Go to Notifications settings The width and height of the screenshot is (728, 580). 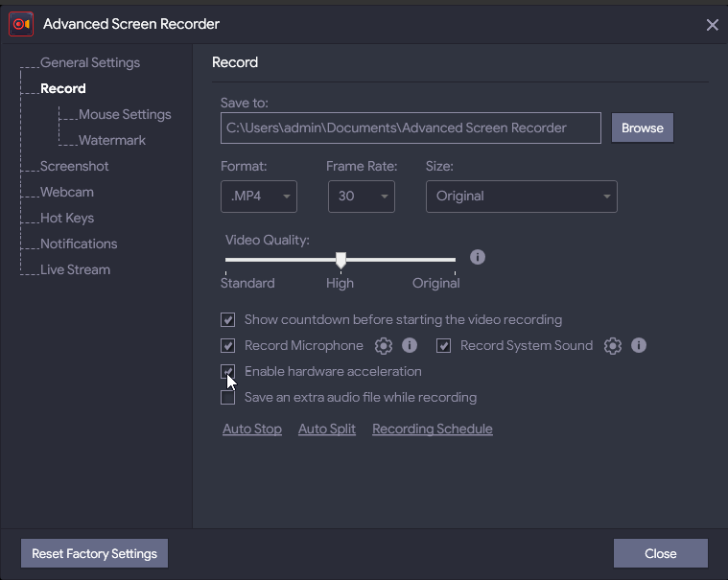[79, 244]
